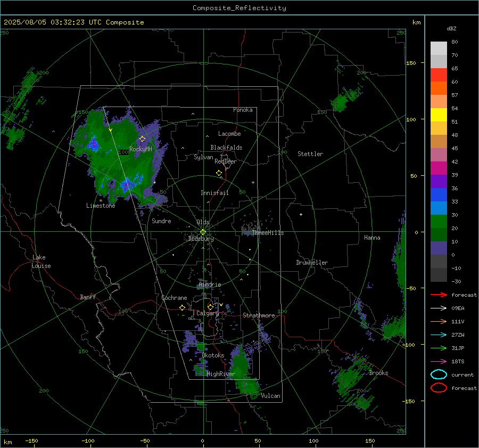Click the yellow diamond marker below RedDeer

pyautogui.click(x=219, y=173)
